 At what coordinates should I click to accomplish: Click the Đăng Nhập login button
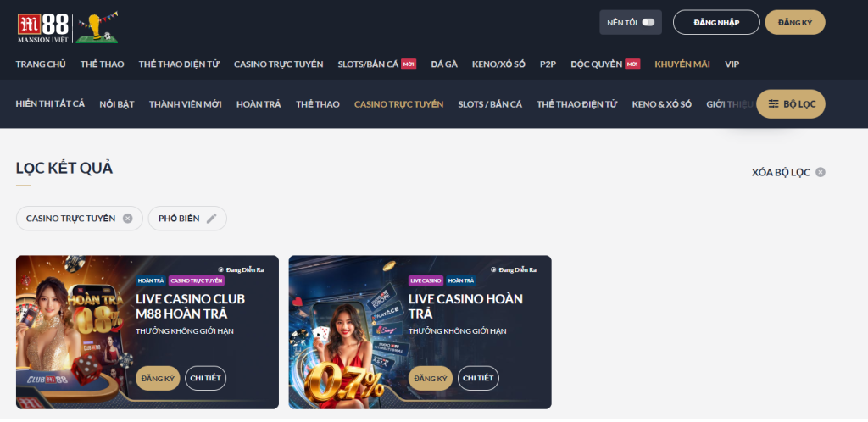(x=716, y=23)
